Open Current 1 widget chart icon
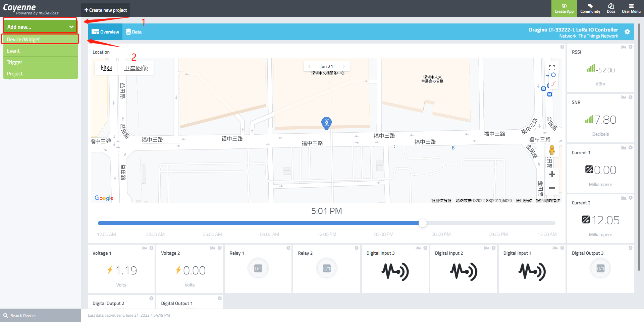The height and width of the screenshot is (322, 644). pyautogui.click(x=624, y=147)
